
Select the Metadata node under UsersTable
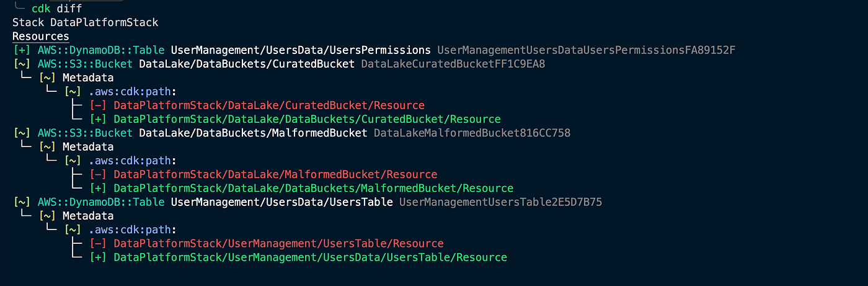click(x=88, y=216)
